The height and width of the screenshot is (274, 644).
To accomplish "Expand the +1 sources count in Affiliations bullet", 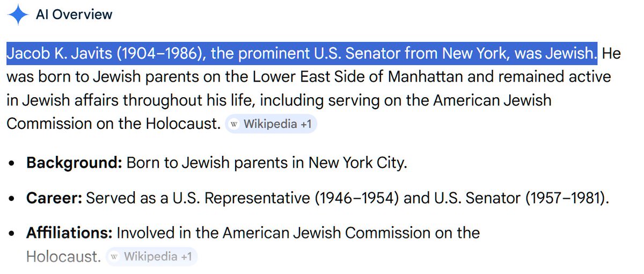I will pyautogui.click(x=186, y=257).
